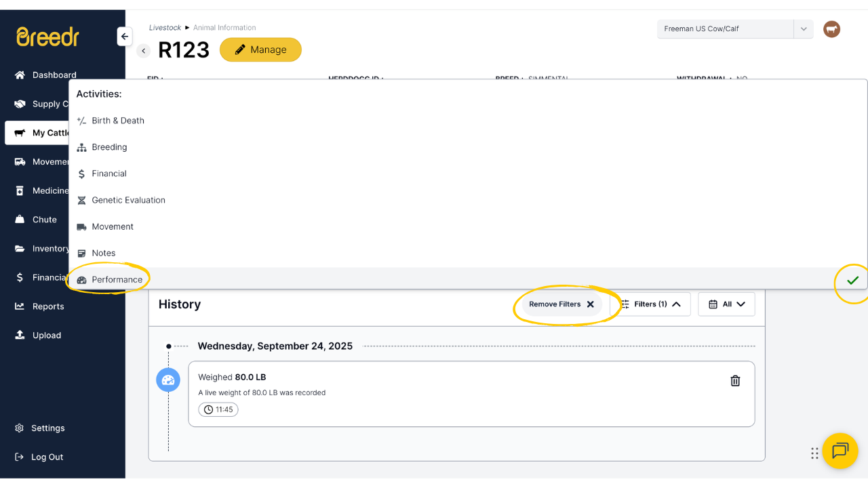The width and height of the screenshot is (868, 488).
Task: Open the All date range dropdown
Action: tap(726, 304)
